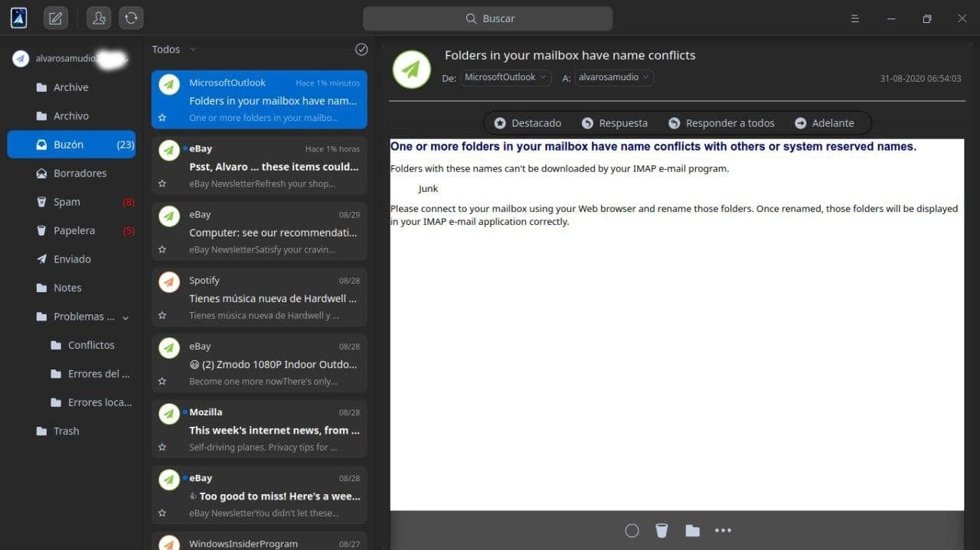Open the Conflictos subfolder
Viewport: 980px width, 550px height.
(71, 345)
